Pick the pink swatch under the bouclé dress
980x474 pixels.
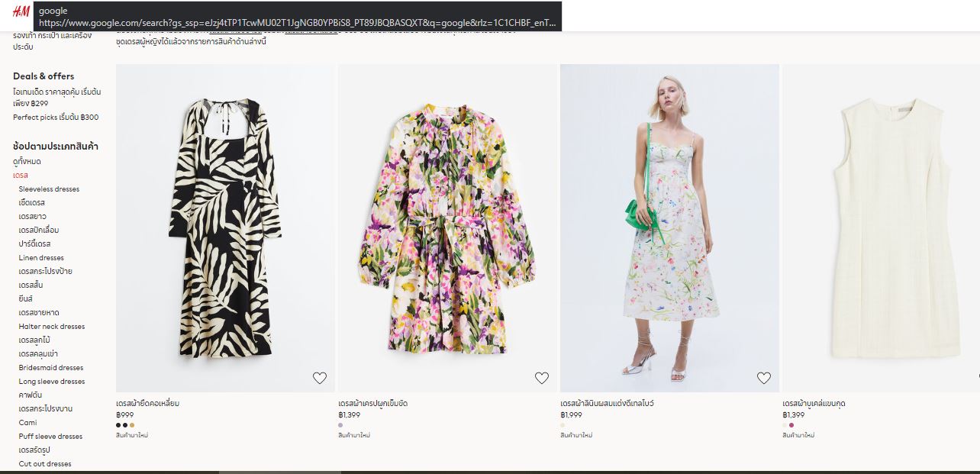791,425
